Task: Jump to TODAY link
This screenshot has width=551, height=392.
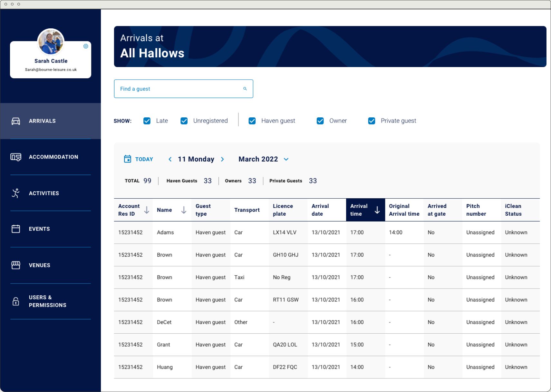Action: pyautogui.click(x=144, y=159)
